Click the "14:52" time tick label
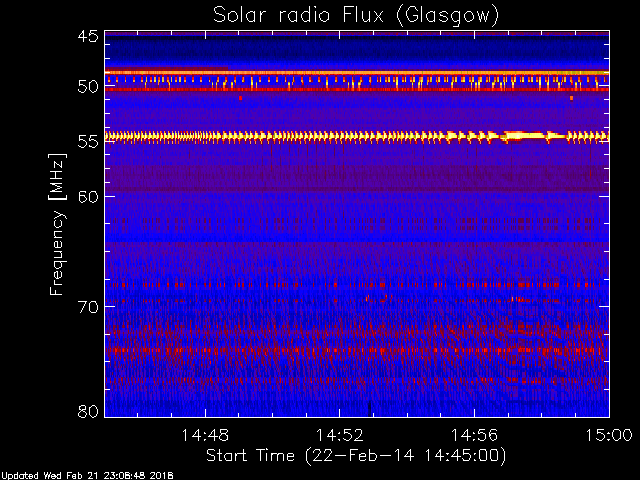The width and height of the screenshot is (640, 480). tap(340, 435)
